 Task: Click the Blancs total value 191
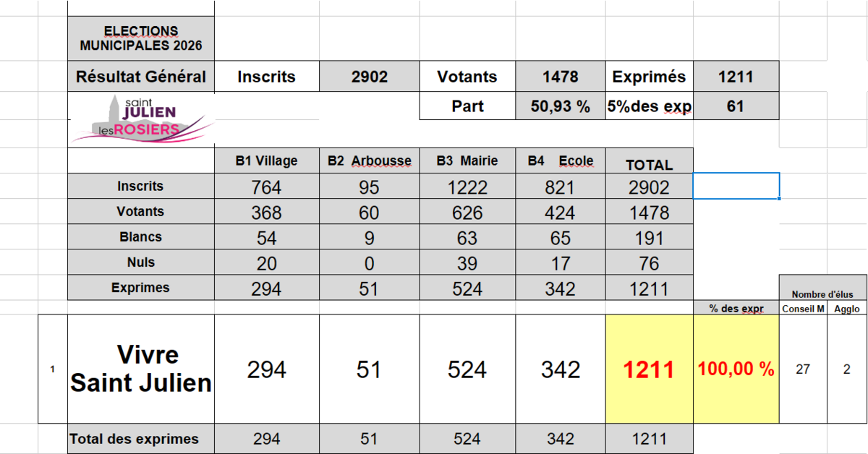tap(649, 237)
